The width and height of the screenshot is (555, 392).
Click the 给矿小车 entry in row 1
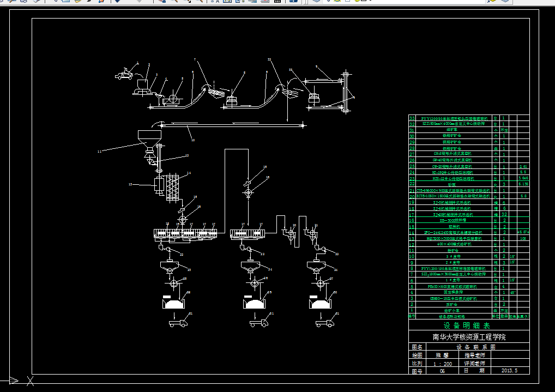coord(451,310)
